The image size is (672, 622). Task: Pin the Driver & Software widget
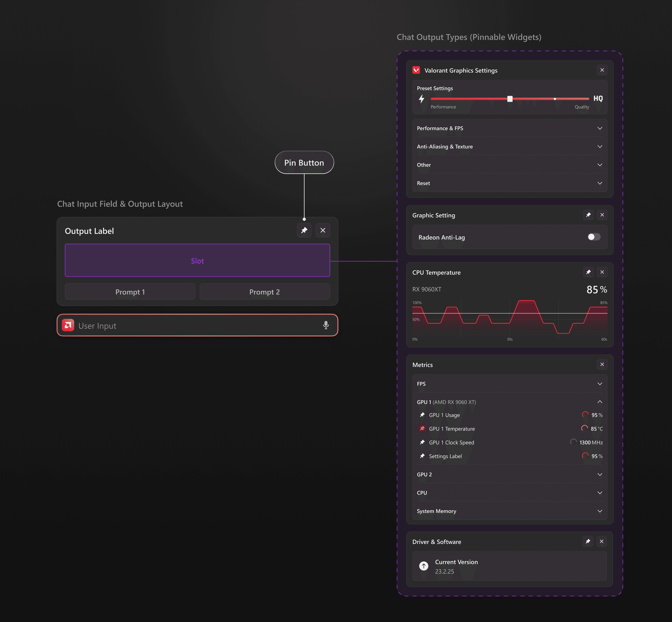pyautogui.click(x=588, y=541)
